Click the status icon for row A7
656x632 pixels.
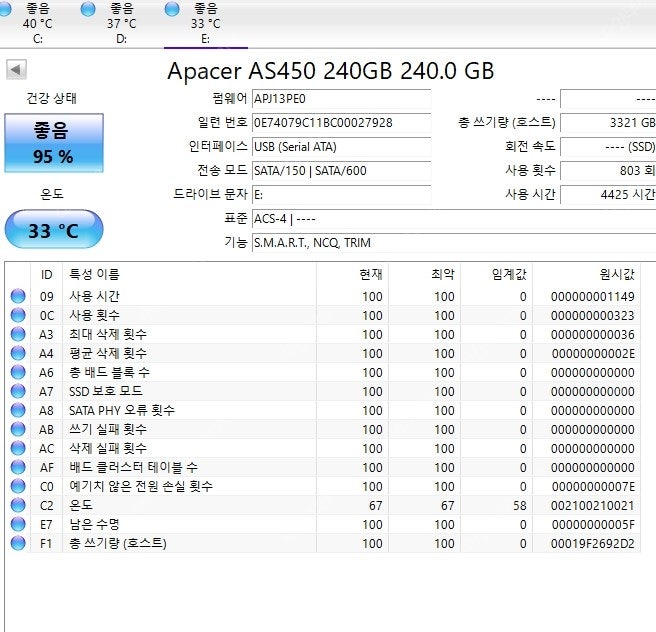[18, 391]
